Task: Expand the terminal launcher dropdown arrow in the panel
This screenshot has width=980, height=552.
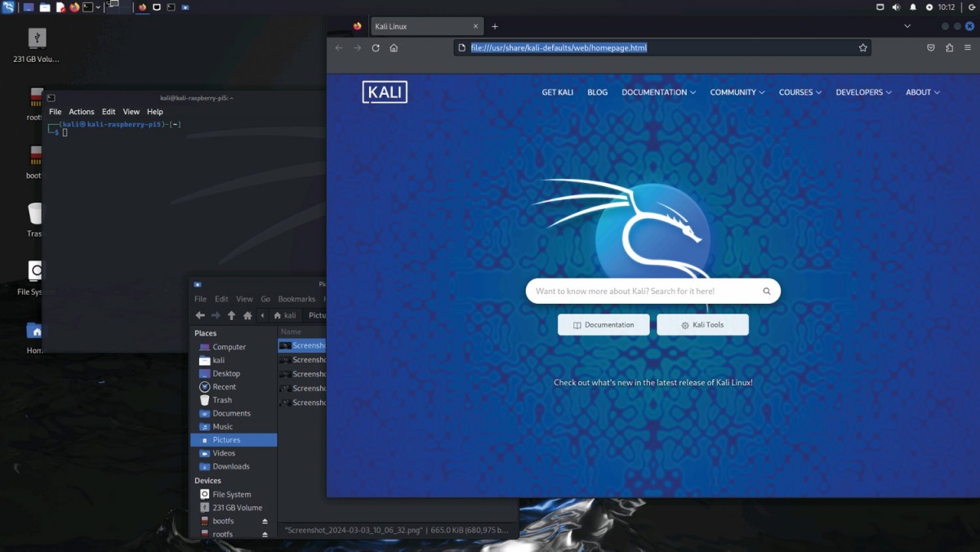Action: click(x=98, y=7)
